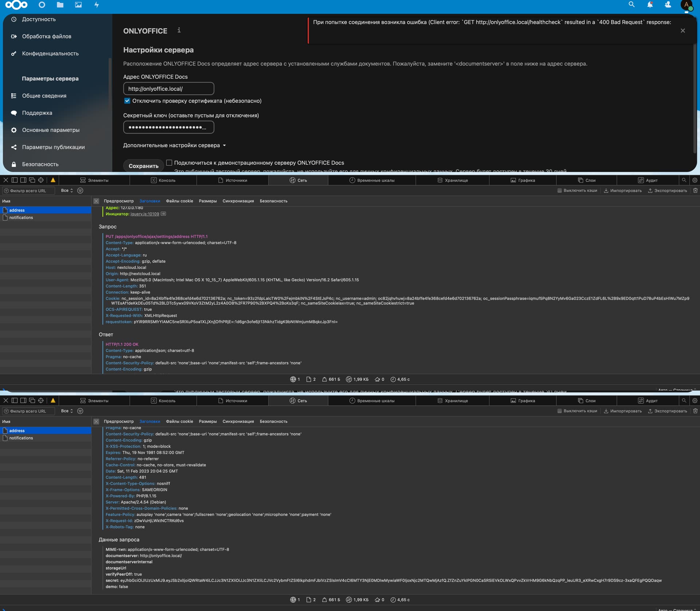The height and width of the screenshot is (611, 700).
Task: Open the search icon in the upper inspector tab bar
Action: (x=684, y=180)
